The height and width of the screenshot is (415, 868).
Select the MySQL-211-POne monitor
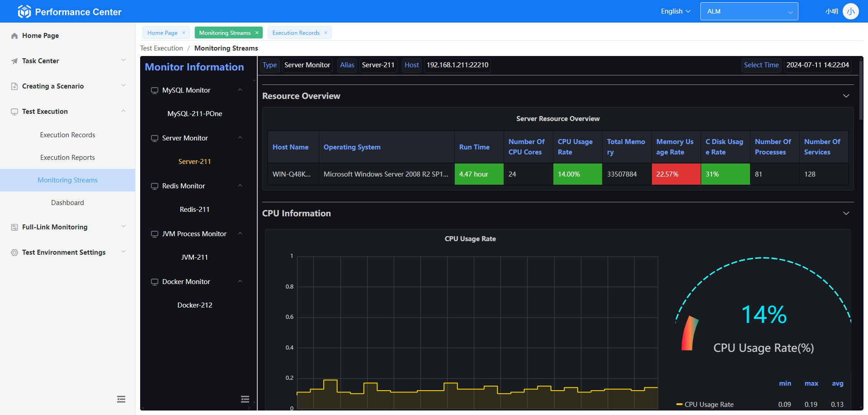195,114
